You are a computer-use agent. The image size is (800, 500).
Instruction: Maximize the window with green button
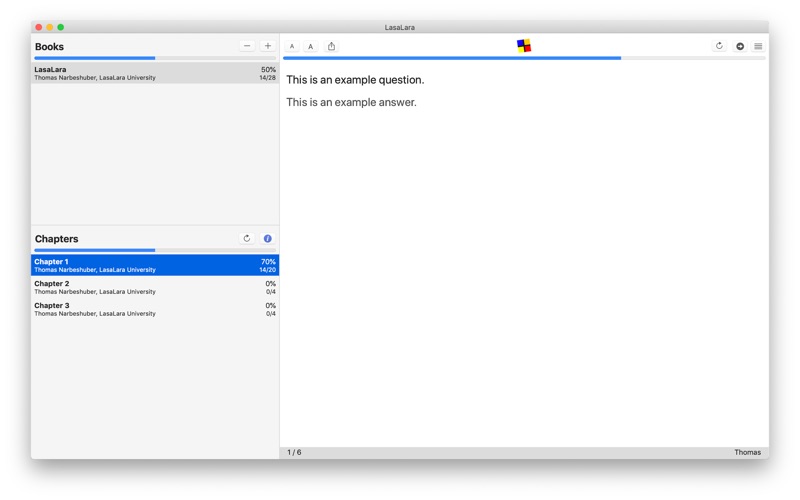pos(61,27)
